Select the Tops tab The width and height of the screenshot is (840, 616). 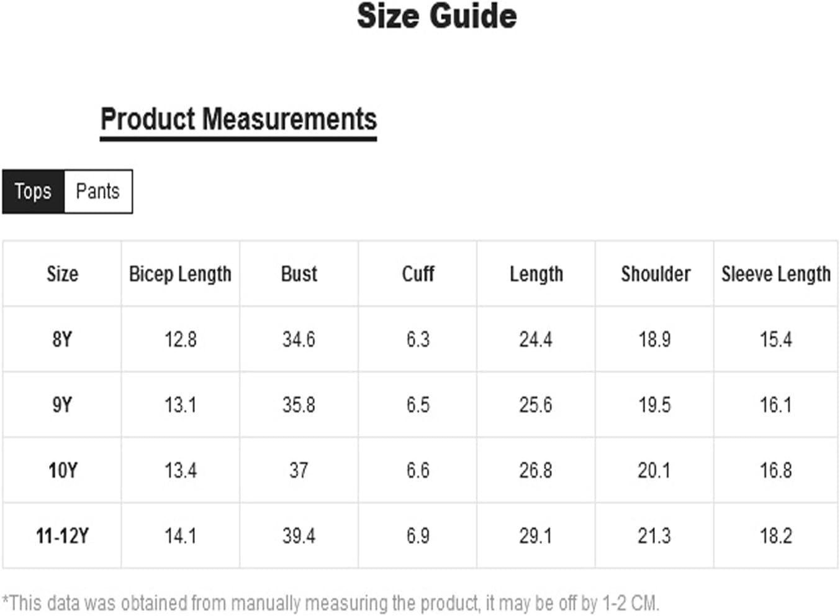point(34,191)
